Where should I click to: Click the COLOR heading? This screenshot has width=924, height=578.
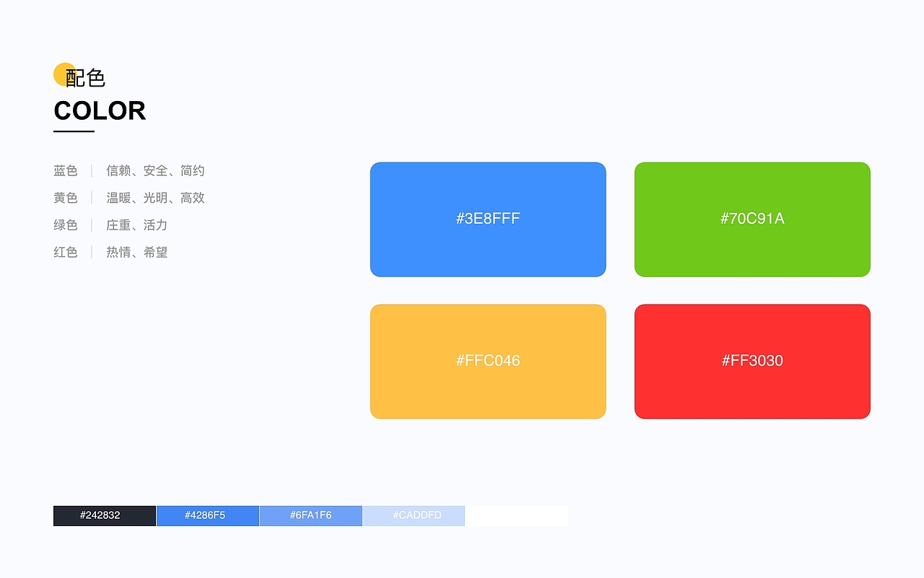point(100,111)
